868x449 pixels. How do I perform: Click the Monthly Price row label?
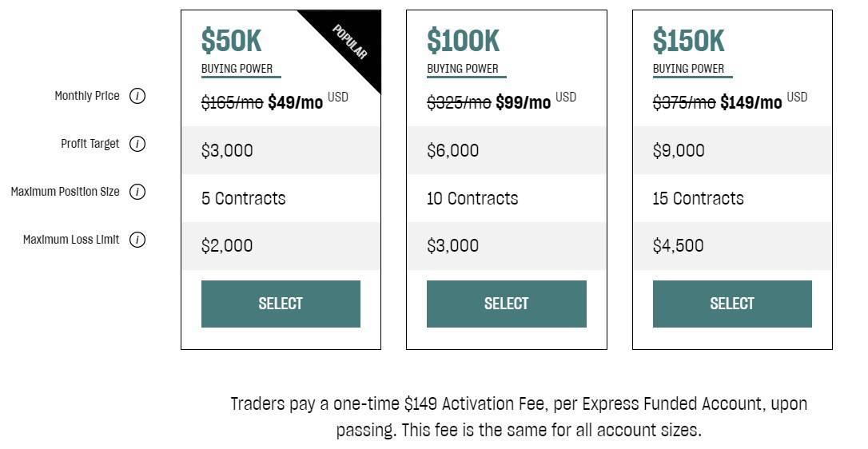point(87,96)
